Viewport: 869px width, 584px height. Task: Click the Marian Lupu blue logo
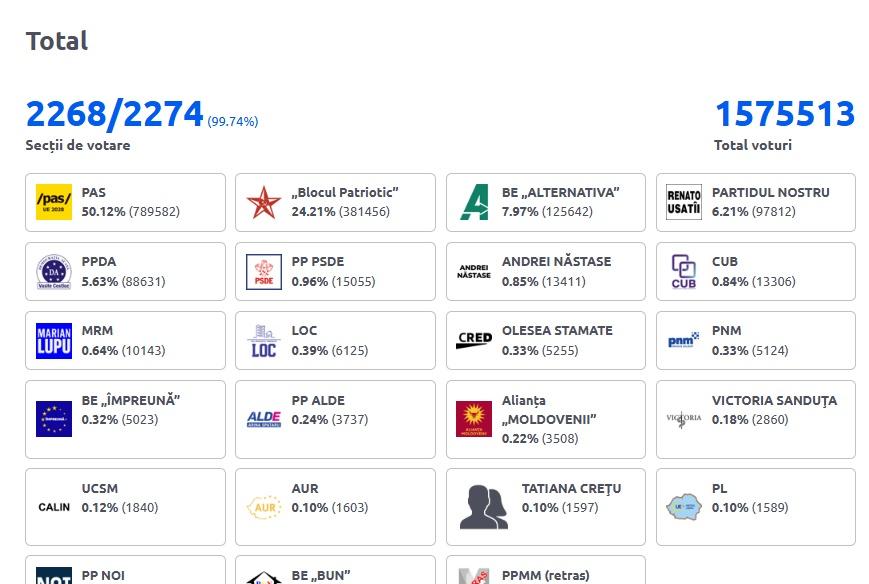[54, 341]
